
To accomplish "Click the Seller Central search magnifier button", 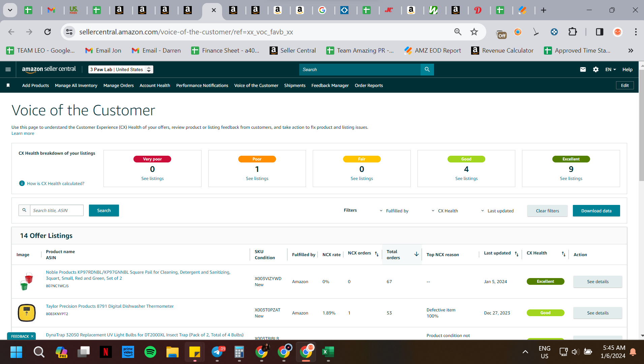I will point(427,69).
